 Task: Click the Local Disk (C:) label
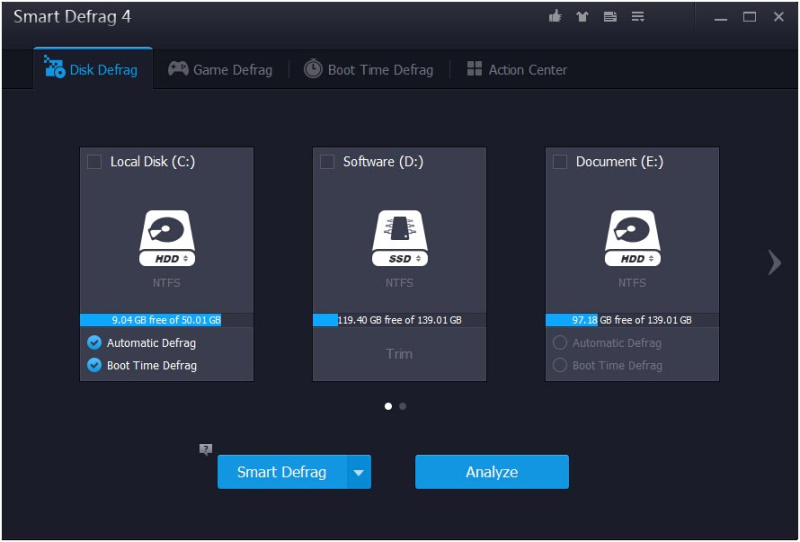coord(153,162)
